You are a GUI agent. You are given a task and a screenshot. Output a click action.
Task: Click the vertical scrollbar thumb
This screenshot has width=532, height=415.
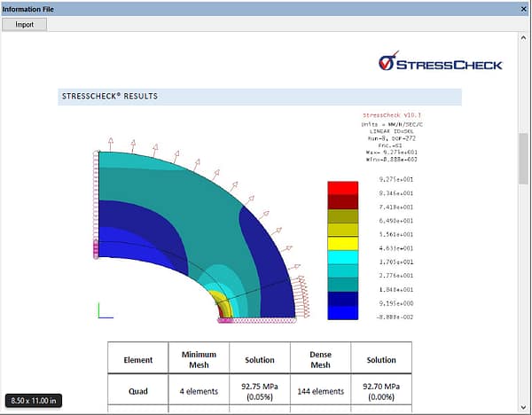point(522,158)
